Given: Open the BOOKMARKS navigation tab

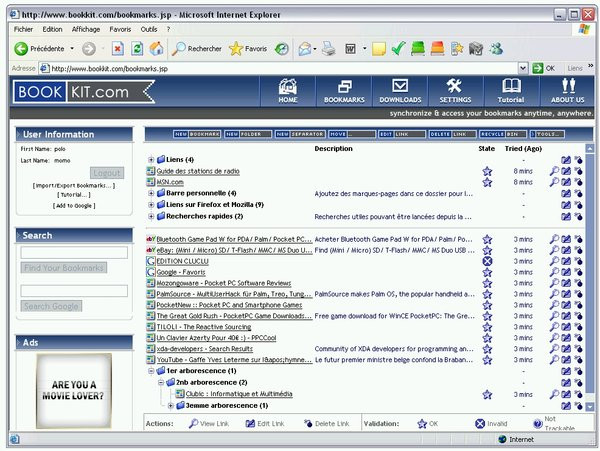Looking at the screenshot, I should [344, 91].
